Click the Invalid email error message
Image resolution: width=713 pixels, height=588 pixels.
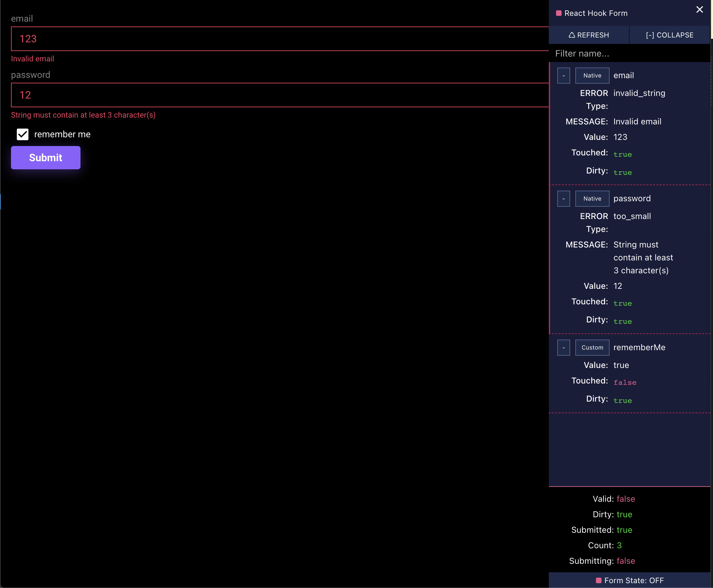coord(33,58)
